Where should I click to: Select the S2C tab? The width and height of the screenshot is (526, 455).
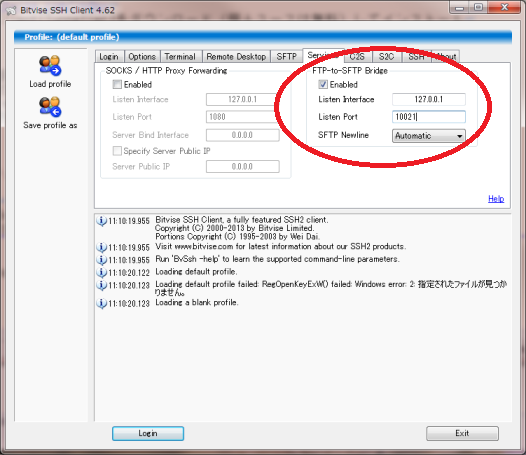(386, 56)
